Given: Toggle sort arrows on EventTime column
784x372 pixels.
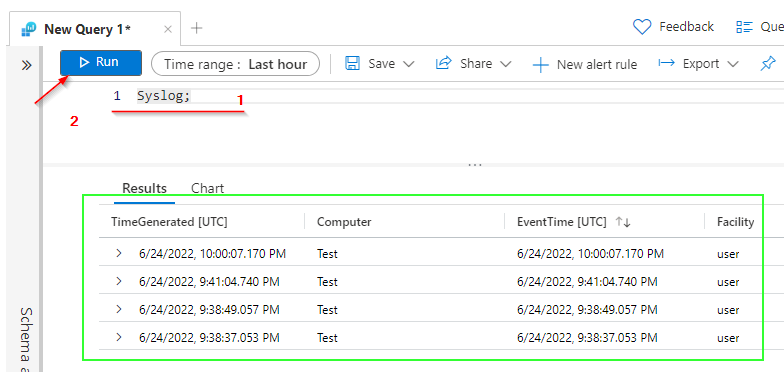Looking at the screenshot, I should tap(623, 222).
